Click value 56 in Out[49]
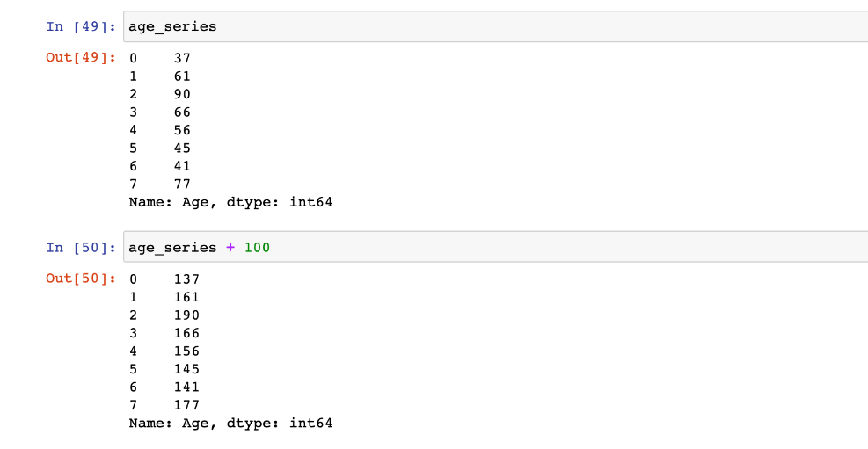The height and width of the screenshot is (449, 868). click(182, 130)
